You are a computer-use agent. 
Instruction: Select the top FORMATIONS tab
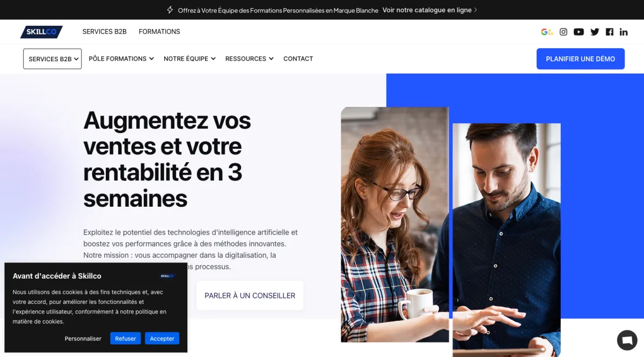click(x=159, y=32)
